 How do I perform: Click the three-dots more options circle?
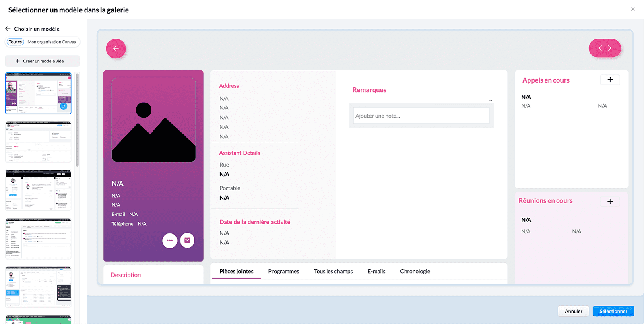(170, 241)
